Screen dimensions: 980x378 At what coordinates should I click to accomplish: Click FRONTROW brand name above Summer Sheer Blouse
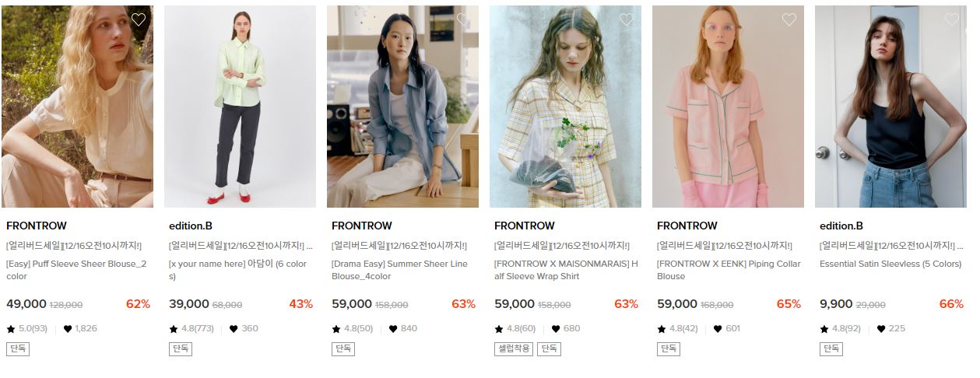tap(362, 226)
